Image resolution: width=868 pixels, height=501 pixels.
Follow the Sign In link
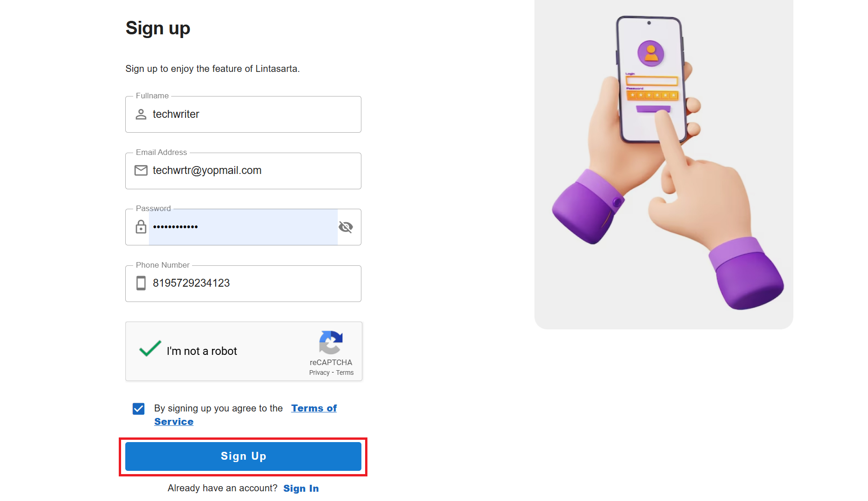301,488
